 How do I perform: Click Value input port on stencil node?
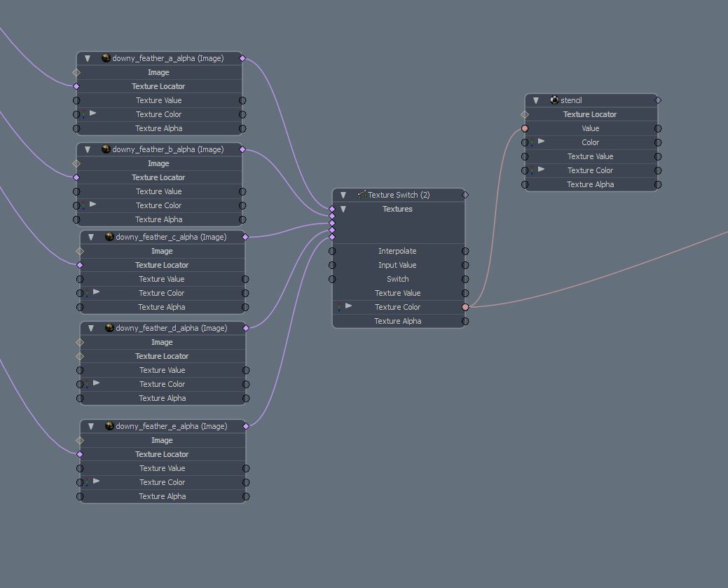(525, 129)
